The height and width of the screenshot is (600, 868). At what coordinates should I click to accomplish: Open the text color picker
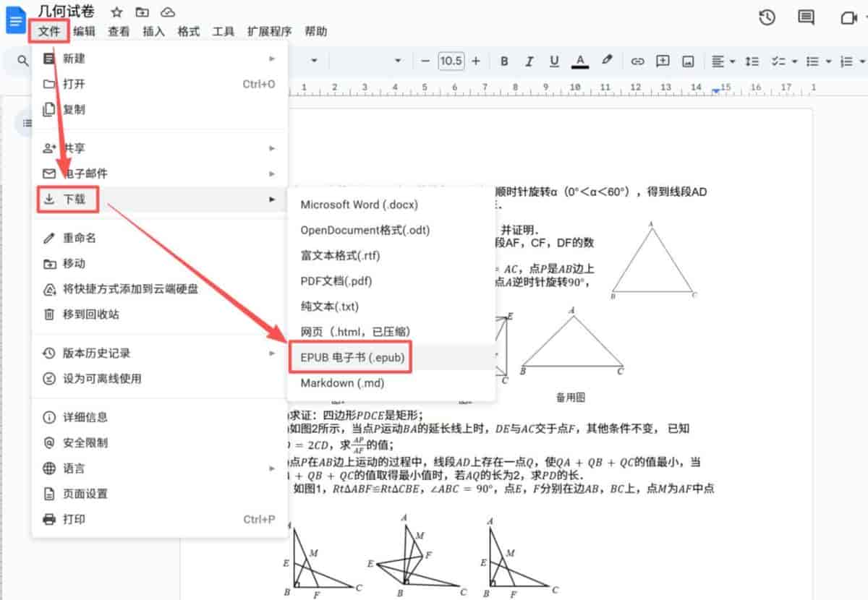(x=579, y=61)
